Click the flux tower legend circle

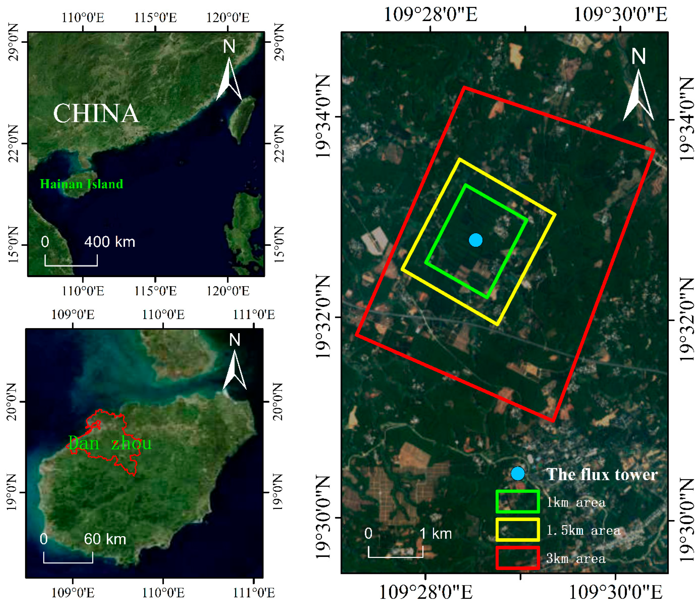pos(517,474)
